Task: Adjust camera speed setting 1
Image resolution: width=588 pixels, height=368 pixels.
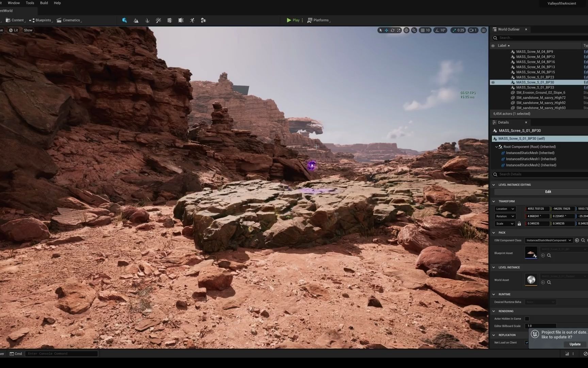Action: click(x=473, y=30)
